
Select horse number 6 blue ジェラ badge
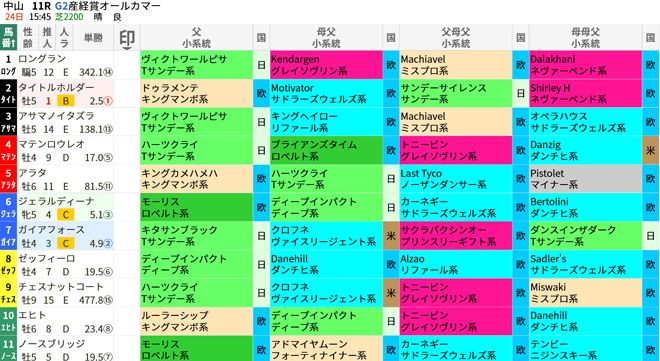click(8, 207)
